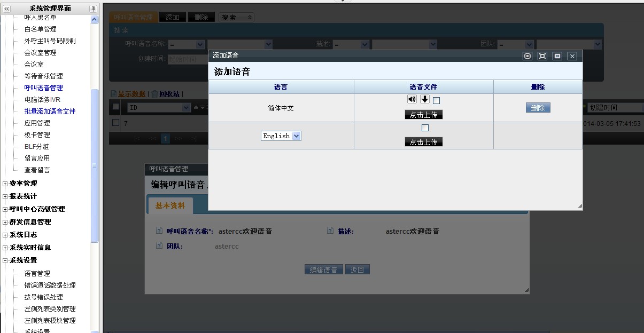Tick the checkbox in the 简体中文 row
Screen dimensions: 644x333
pyautogui.click(x=436, y=100)
